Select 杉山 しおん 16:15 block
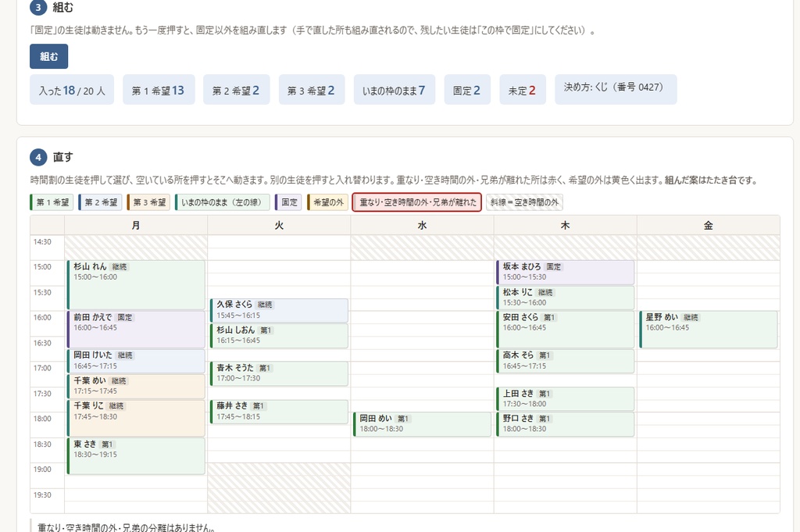The image size is (800, 532). pos(279,336)
